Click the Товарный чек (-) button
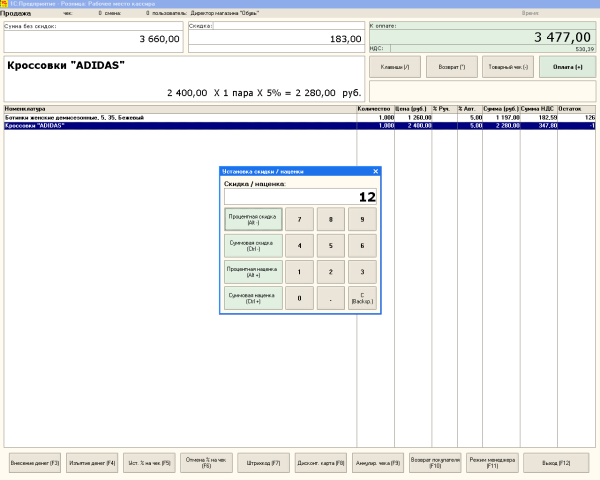The image size is (600, 480). coord(508,67)
